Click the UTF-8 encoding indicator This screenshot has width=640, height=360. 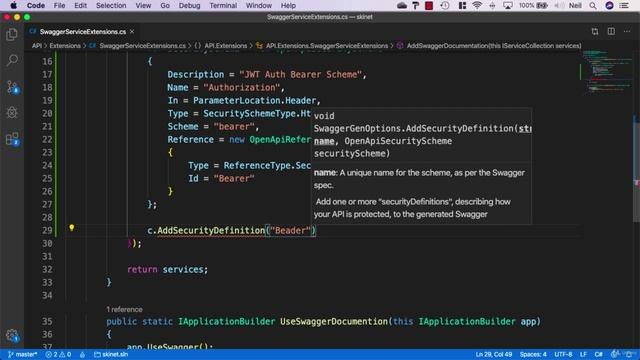click(x=563, y=354)
